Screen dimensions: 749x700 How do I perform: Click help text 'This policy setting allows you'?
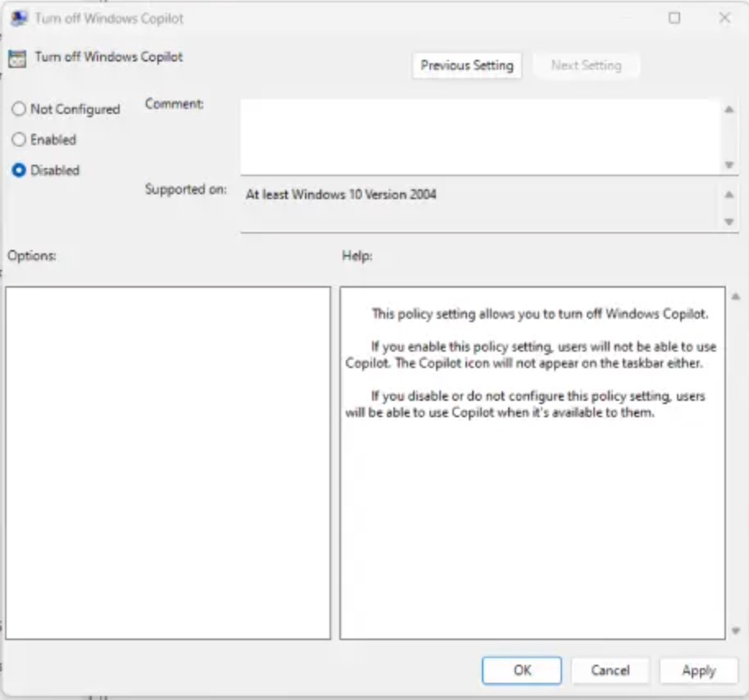tap(540, 314)
